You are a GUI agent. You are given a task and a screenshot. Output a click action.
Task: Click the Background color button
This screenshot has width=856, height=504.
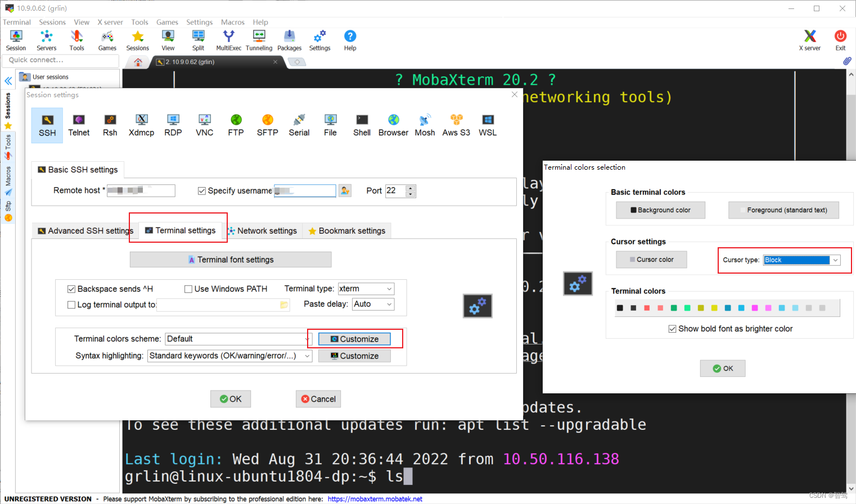660,210
